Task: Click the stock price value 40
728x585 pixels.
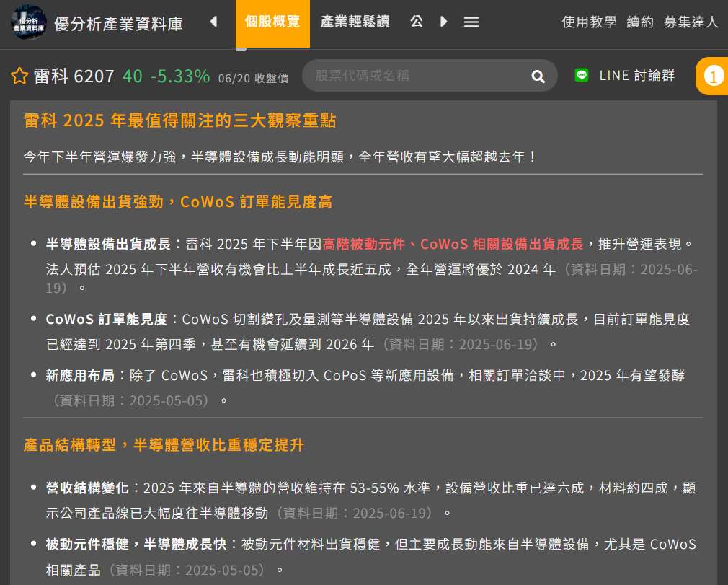Action: [x=133, y=76]
